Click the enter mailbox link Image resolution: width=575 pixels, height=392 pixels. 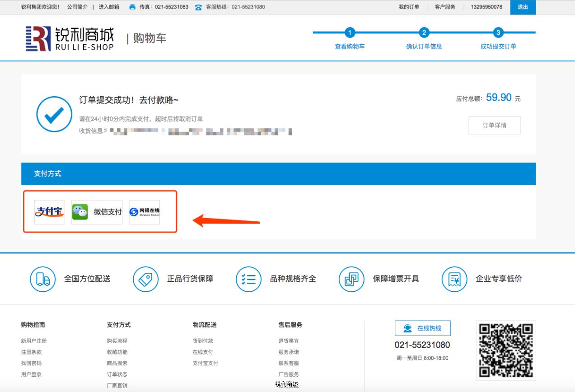(109, 7)
